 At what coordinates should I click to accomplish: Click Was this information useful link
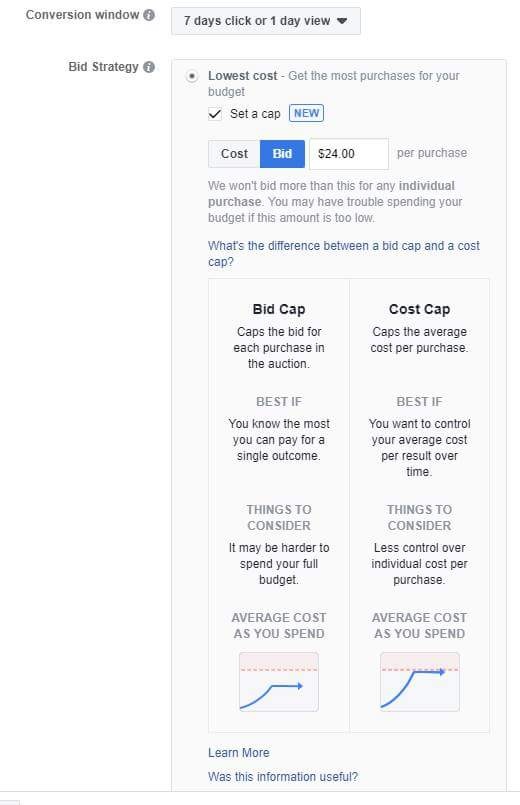(283, 776)
